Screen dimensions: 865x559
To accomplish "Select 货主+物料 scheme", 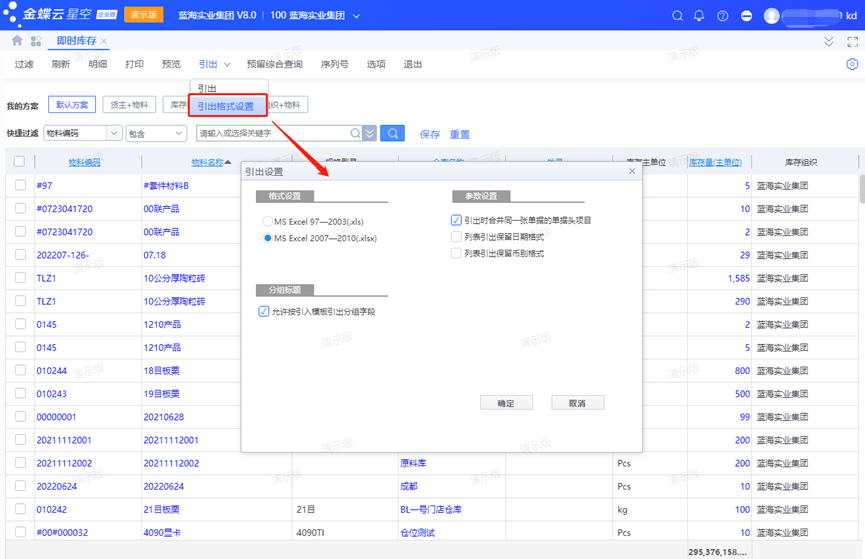I will click(x=129, y=104).
